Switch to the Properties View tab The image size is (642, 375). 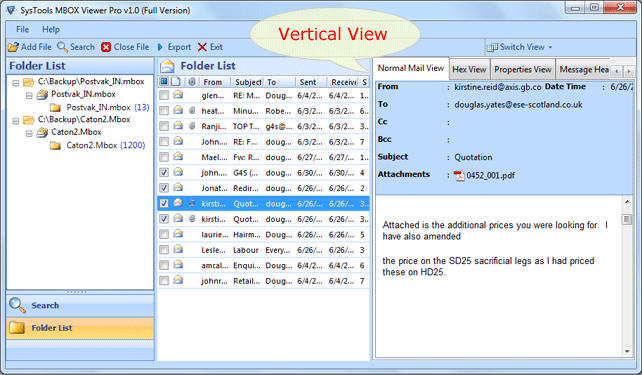point(523,70)
